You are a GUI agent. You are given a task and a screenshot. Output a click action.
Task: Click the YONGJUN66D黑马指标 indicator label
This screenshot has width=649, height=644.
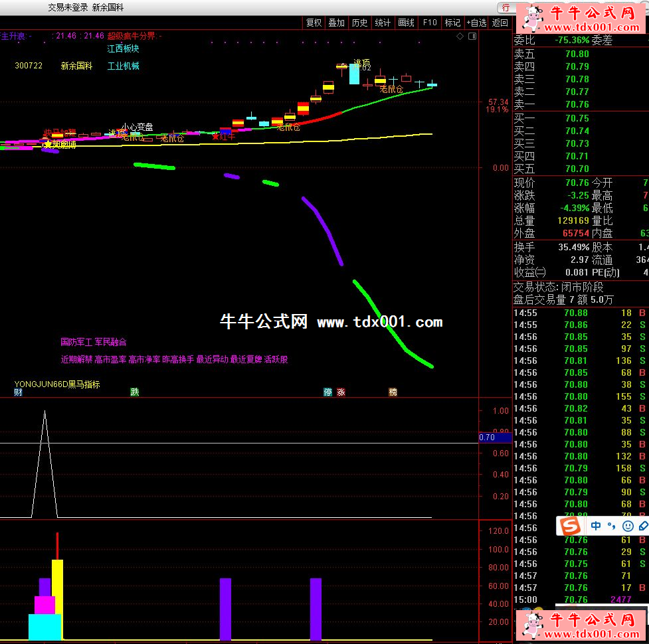coord(57,384)
